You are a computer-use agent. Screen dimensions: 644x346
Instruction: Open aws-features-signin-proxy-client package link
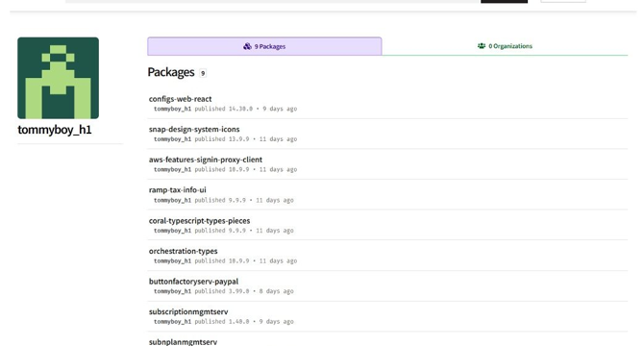(x=206, y=160)
